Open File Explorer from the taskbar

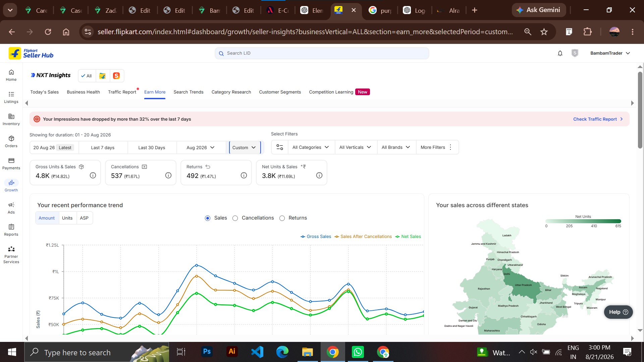pyautogui.click(x=308, y=352)
